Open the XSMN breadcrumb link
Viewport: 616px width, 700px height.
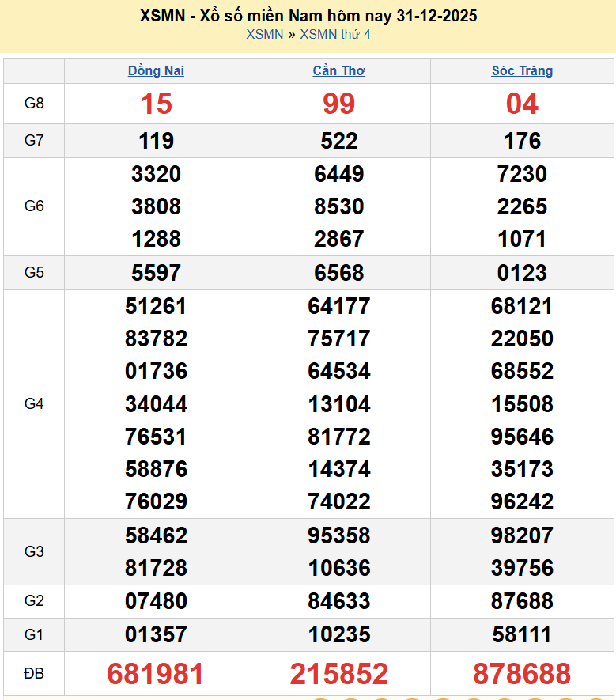(264, 35)
